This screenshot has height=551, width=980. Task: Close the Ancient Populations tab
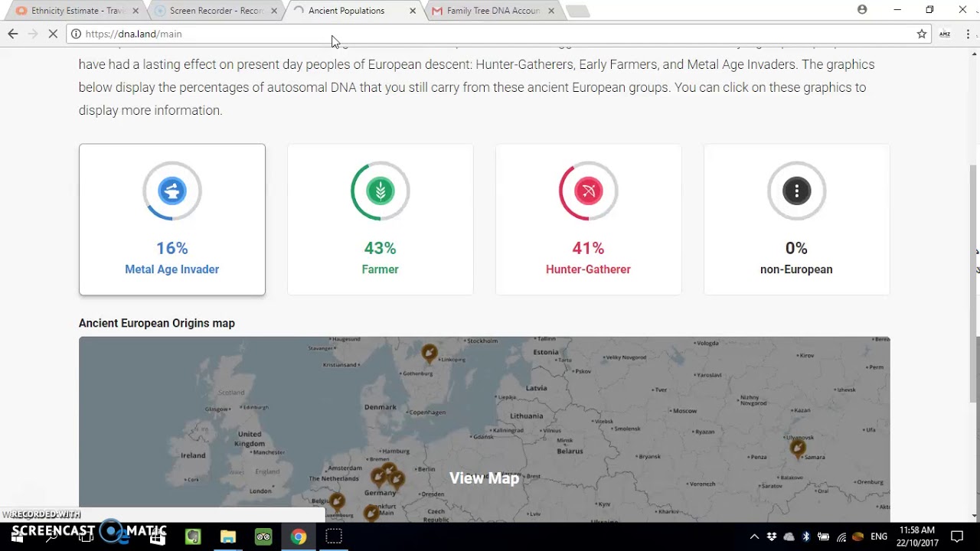pos(413,11)
